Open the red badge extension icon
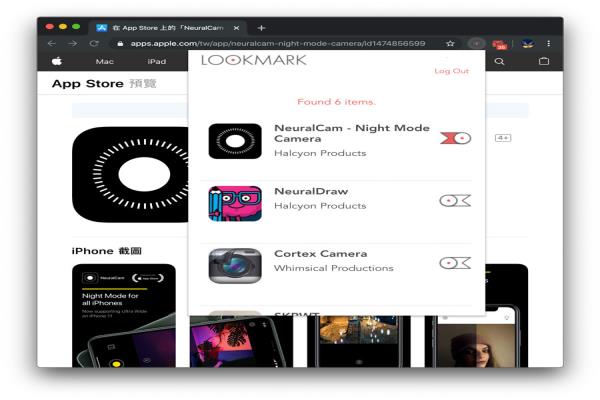600x400 pixels. [x=499, y=44]
